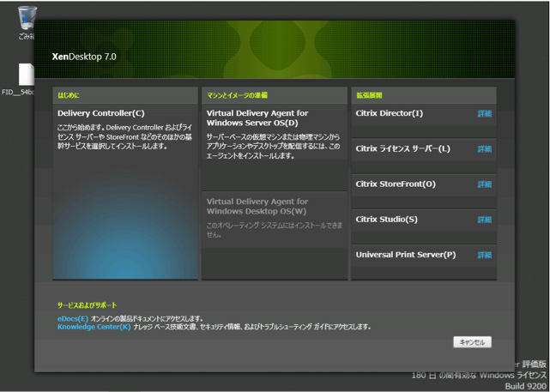Open 詳細 link for Citrix ライセンス サーバー

[485, 149]
